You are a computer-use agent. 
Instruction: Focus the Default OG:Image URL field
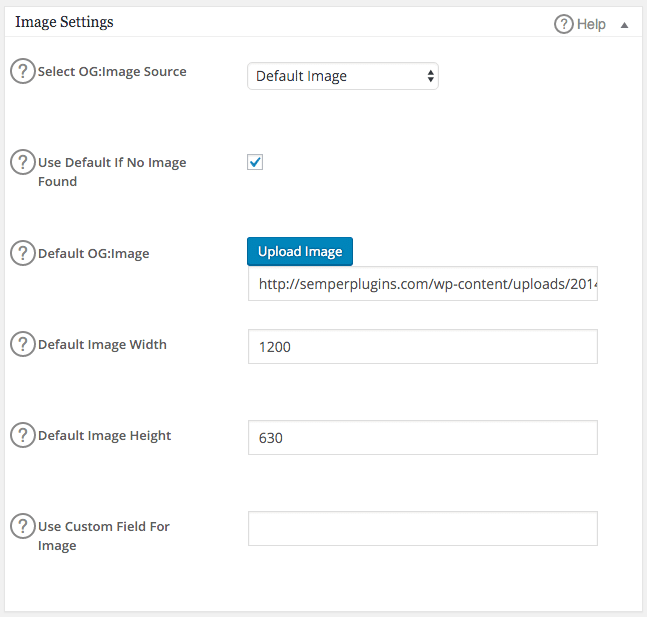click(x=423, y=284)
